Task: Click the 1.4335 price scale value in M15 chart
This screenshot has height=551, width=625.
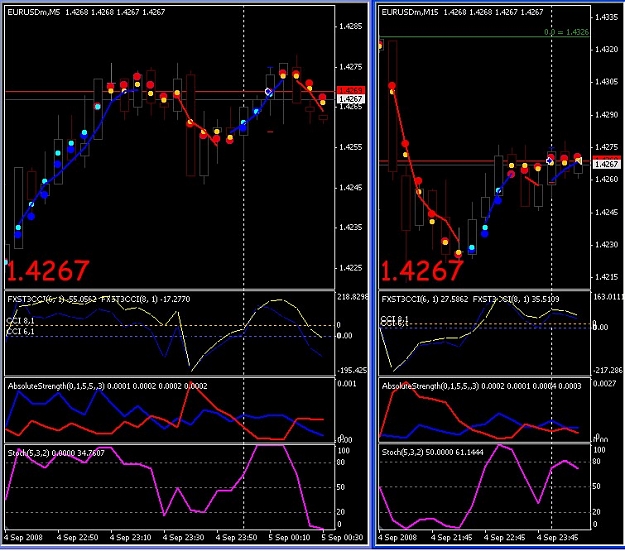Action: (607, 17)
